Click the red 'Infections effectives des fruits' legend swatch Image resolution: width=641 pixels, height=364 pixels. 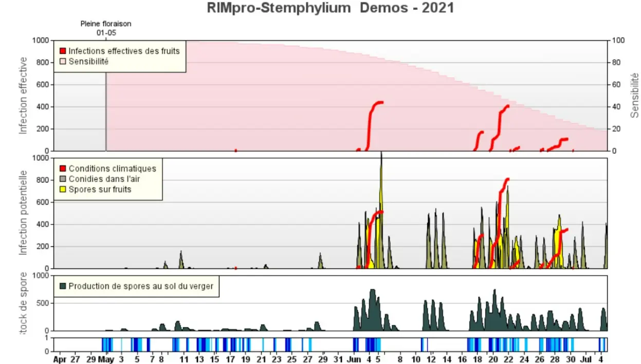(63, 51)
